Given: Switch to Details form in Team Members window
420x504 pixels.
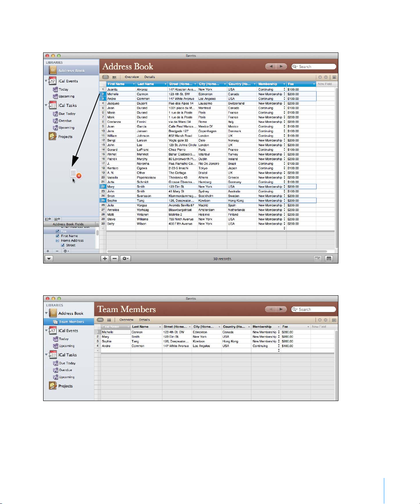Looking at the screenshot, I should [144, 320].
